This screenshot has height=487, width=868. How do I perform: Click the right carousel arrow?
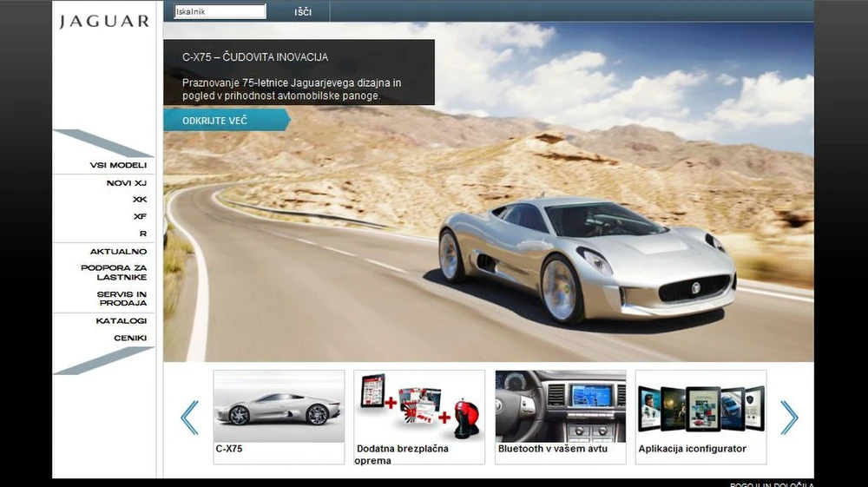(788, 418)
